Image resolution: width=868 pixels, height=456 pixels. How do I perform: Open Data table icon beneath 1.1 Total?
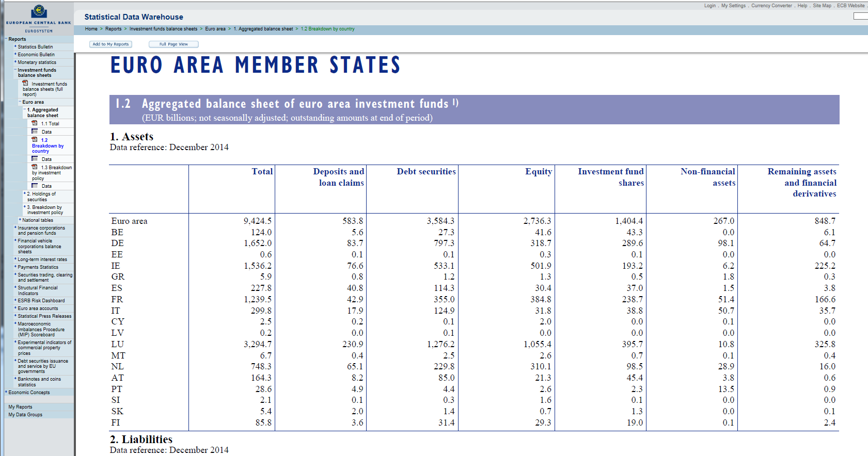pos(35,132)
